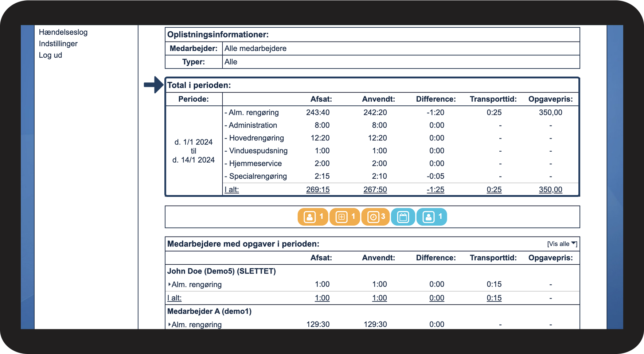This screenshot has height=354, width=644.
Task: Click total Opgavepris value 350,00
Action: [551, 190]
